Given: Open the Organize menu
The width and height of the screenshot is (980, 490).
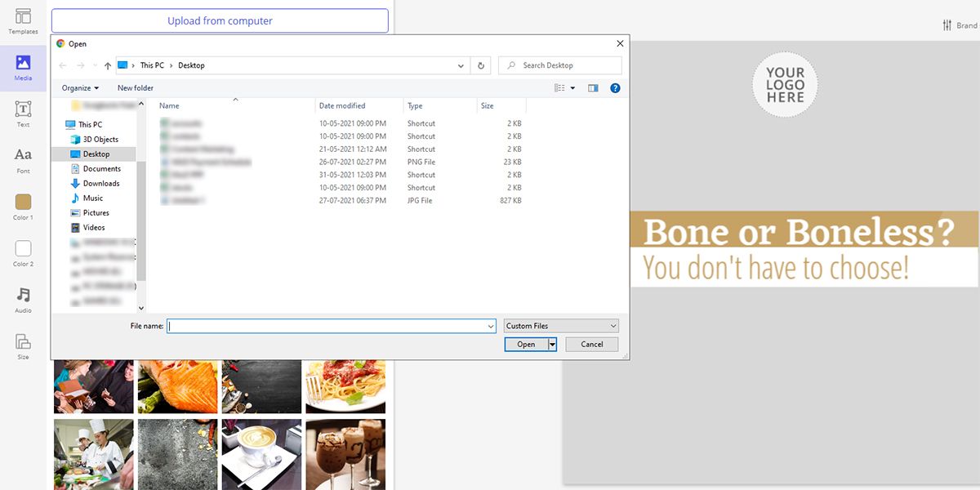Looking at the screenshot, I should (x=80, y=87).
